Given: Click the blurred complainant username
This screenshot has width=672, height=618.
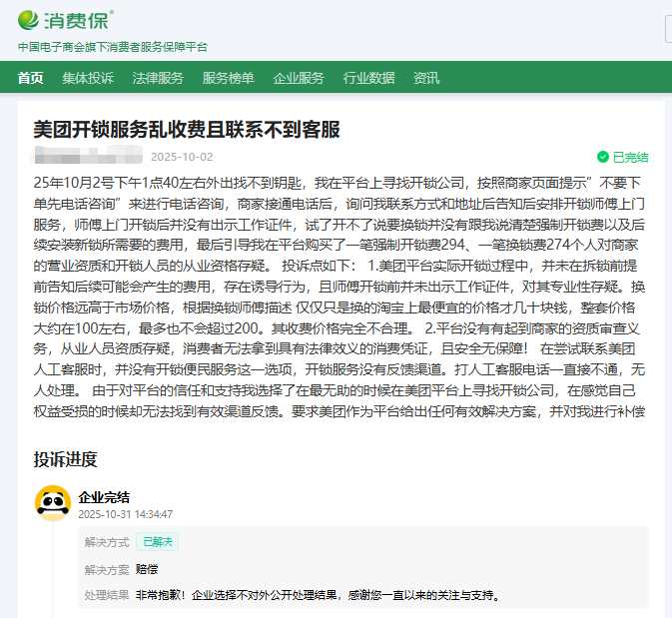Looking at the screenshot, I should pyautogui.click(x=87, y=155).
